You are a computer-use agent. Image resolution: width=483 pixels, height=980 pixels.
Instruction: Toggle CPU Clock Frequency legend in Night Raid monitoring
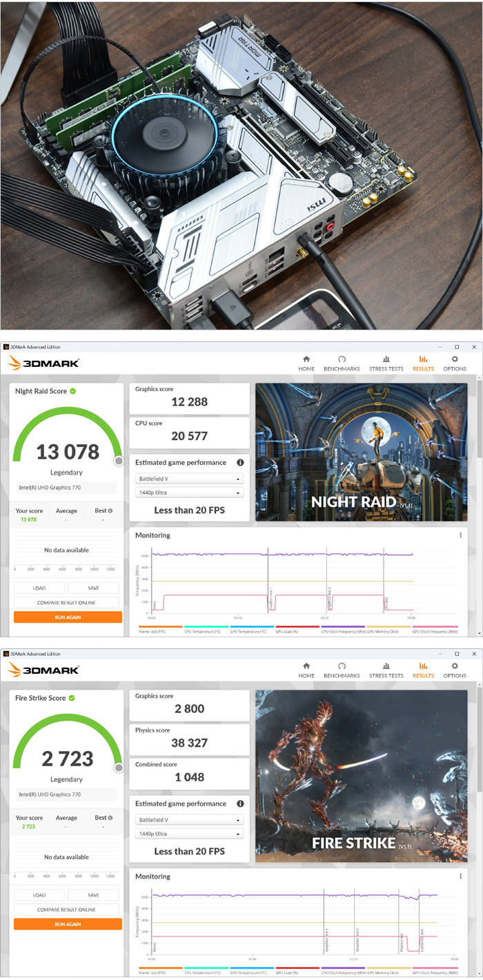[344, 630]
